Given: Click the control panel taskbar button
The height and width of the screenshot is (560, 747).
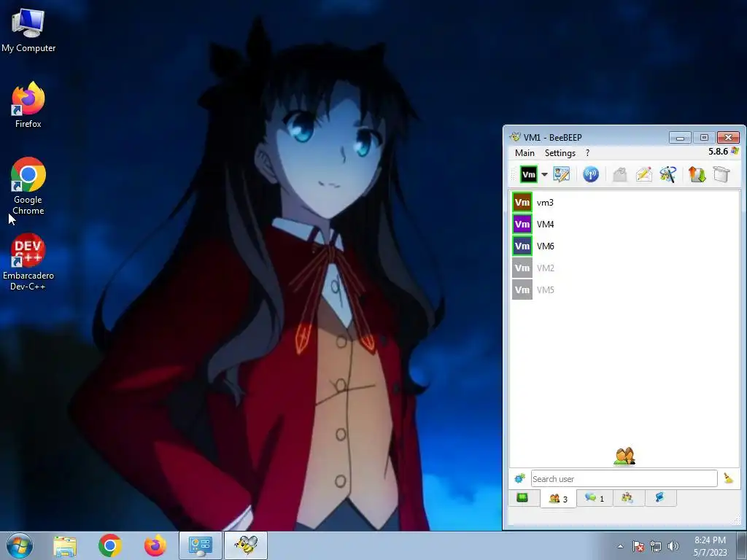Looking at the screenshot, I should pos(201,545).
